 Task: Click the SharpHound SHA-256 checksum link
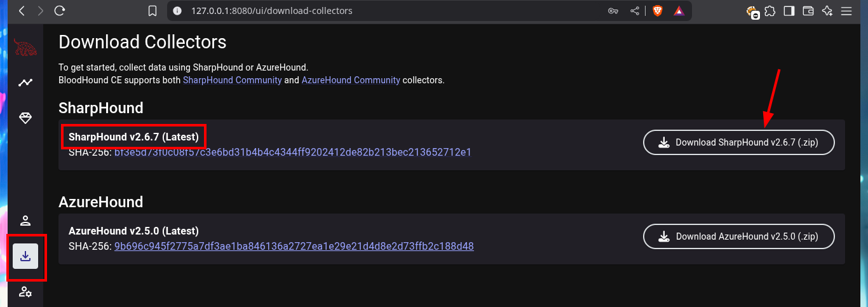click(x=293, y=153)
